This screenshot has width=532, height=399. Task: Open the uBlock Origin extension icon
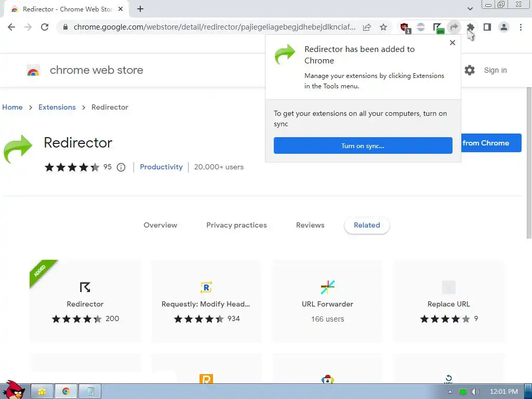pos(405,28)
